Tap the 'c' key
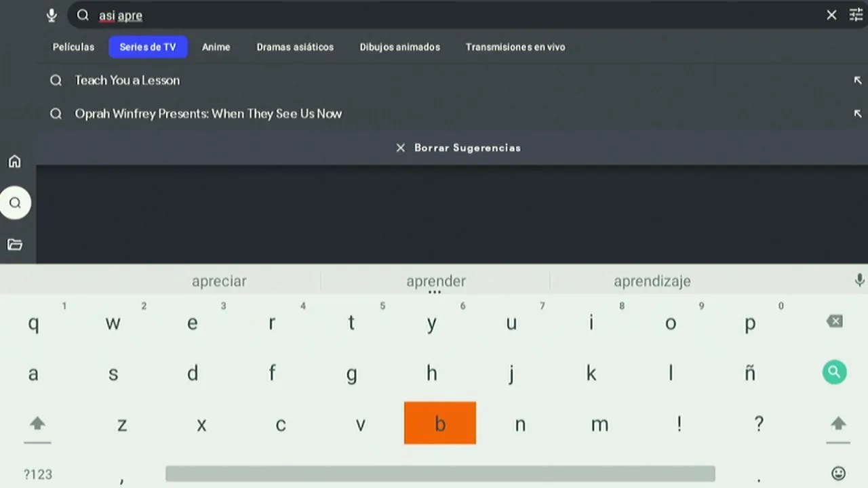The image size is (868, 488). pos(281,424)
